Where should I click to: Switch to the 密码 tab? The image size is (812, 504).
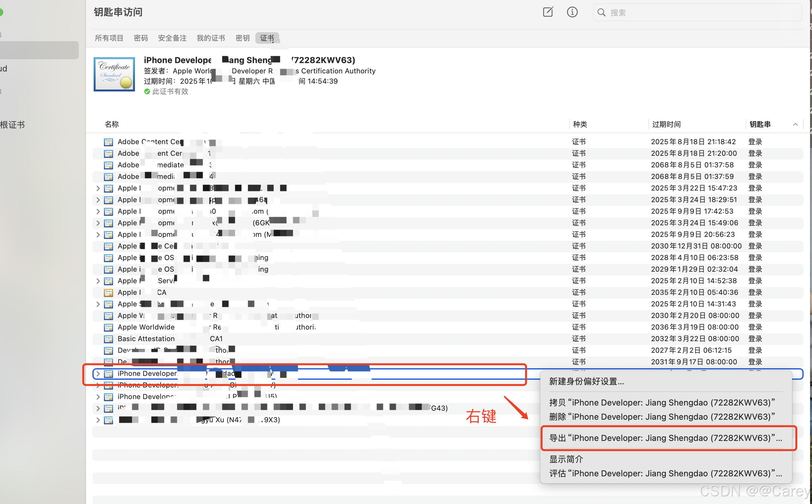point(141,38)
